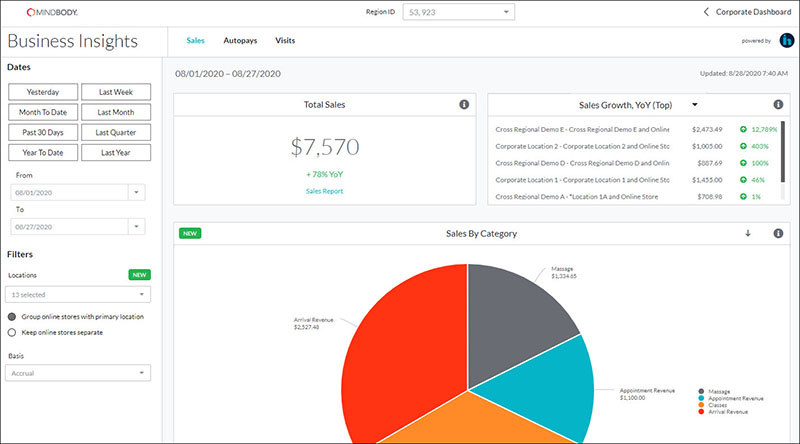
Task: Click green arrow next to 1%
Action: pyautogui.click(x=743, y=196)
